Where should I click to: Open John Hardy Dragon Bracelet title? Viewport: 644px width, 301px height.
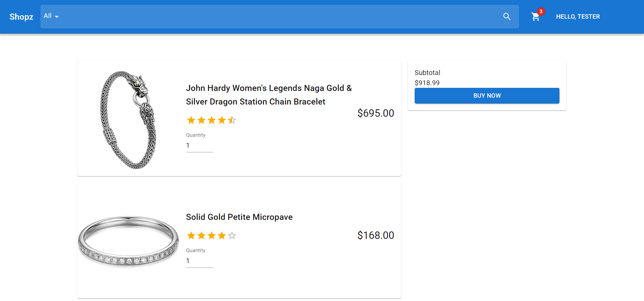(269, 95)
